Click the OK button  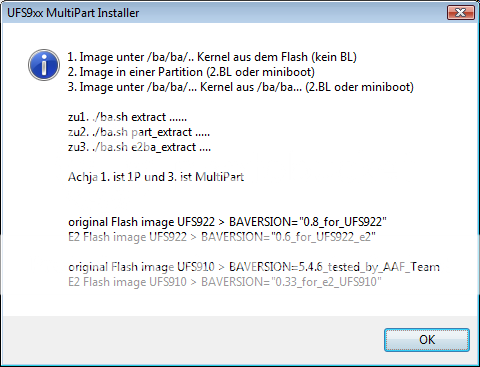point(427,340)
